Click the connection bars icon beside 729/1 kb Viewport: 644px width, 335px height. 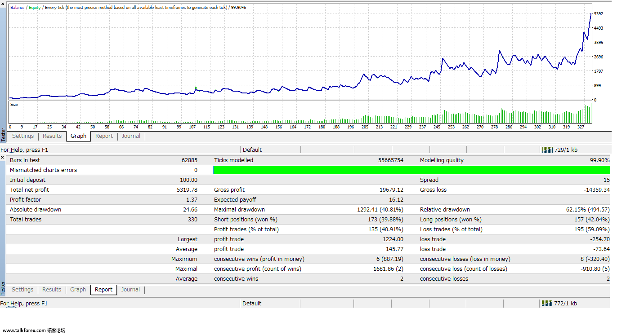point(547,150)
